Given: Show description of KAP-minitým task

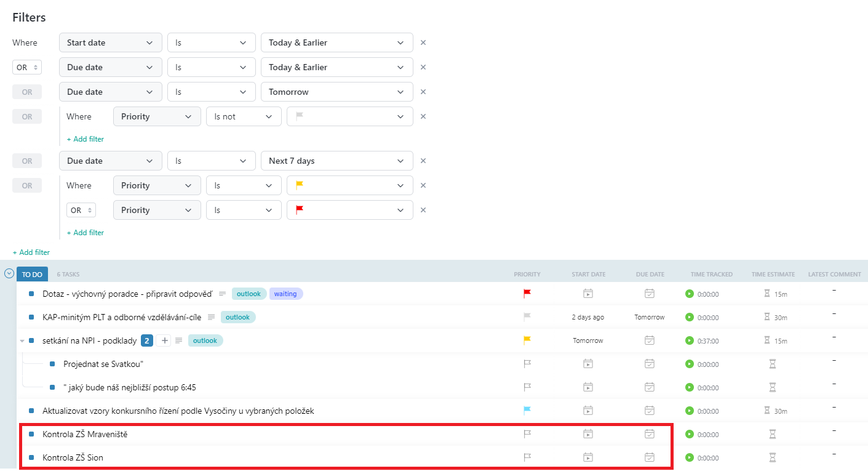Looking at the screenshot, I should click(x=211, y=317).
